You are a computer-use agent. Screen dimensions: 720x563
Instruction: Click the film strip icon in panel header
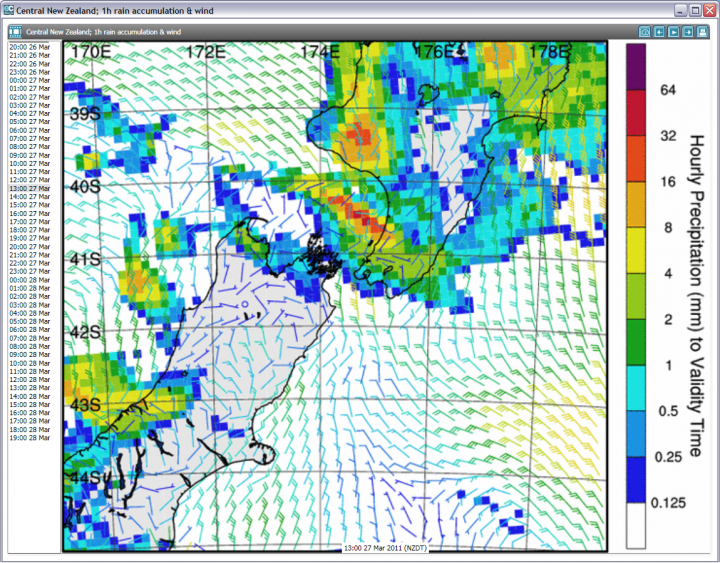[15, 31]
